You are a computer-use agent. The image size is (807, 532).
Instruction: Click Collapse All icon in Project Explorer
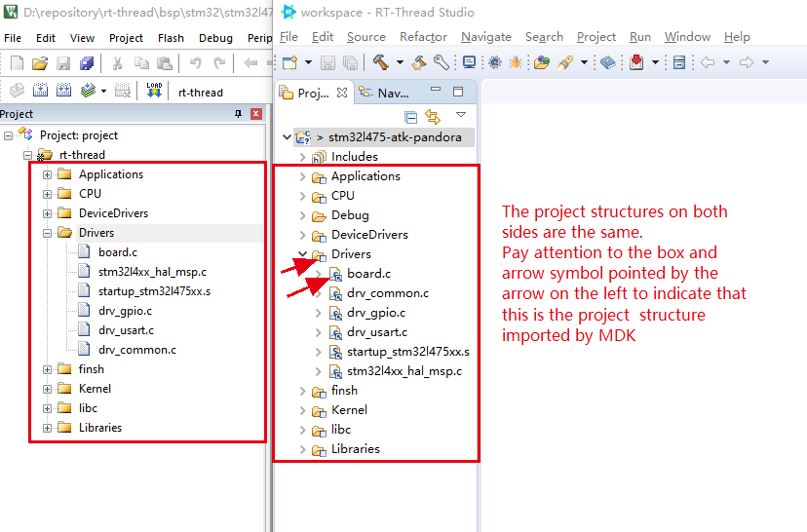pyautogui.click(x=410, y=117)
